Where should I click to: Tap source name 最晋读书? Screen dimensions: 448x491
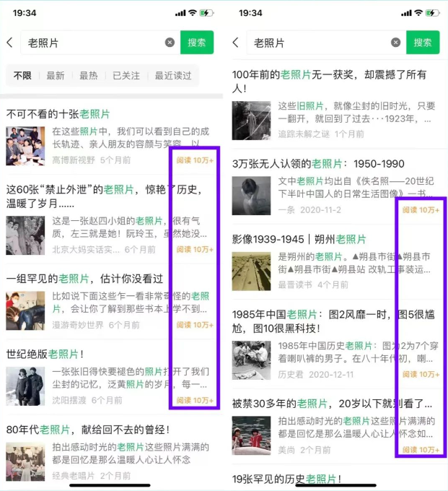(295, 284)
